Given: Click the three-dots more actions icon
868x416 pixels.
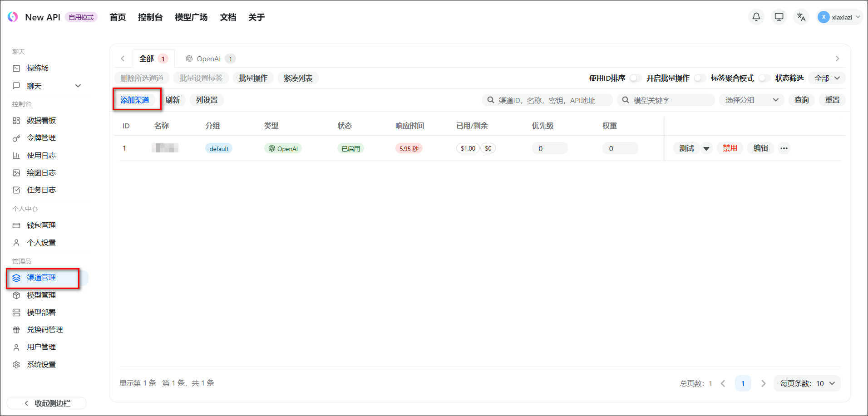Looking at the screenshot, I should [784, 148].
